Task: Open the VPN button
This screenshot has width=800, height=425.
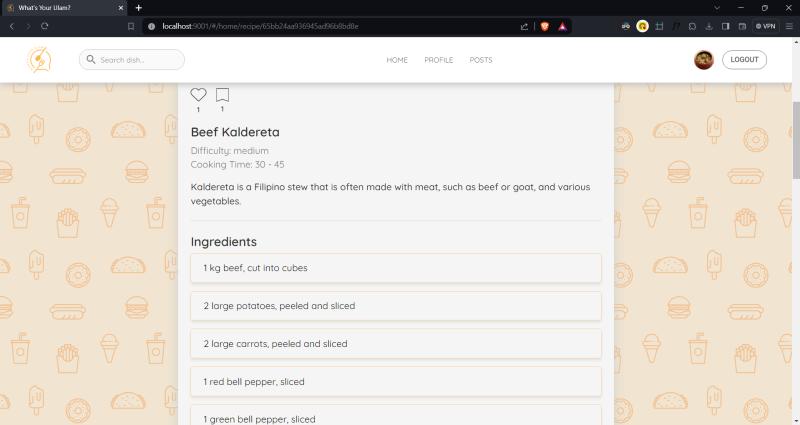Action: point(766,26)
